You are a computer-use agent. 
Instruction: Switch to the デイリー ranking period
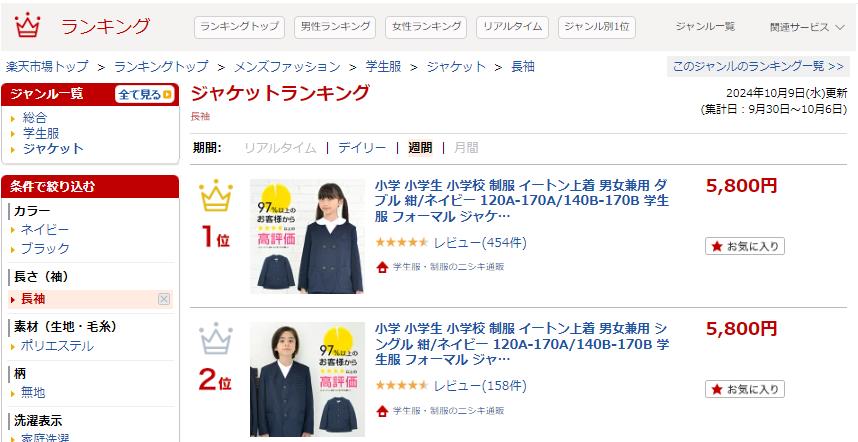362,148
